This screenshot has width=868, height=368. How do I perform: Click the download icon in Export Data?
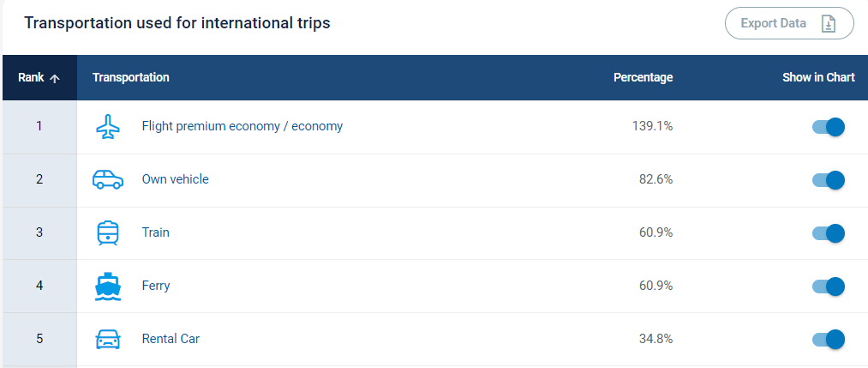click(x=828, y=24)
